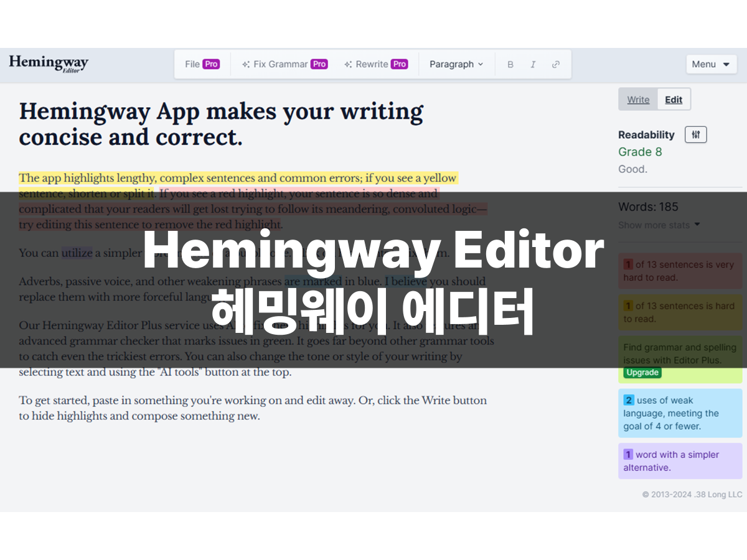This screenshot has height=560, width=747.
Task: Click the copyright .38 Long LLC text
Action: tap(692, 495)
